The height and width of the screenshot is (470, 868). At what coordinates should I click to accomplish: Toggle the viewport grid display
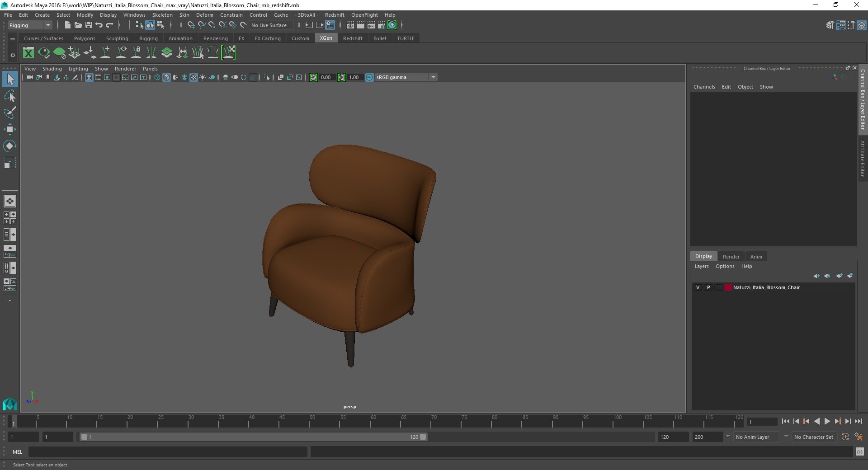point(89,77)
